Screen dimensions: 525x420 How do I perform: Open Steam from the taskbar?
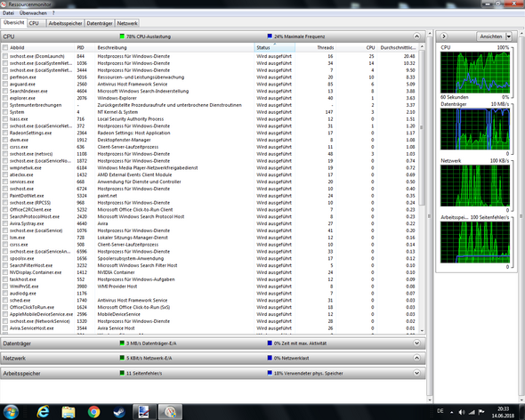pyautogui.click(x=119, y=412)
